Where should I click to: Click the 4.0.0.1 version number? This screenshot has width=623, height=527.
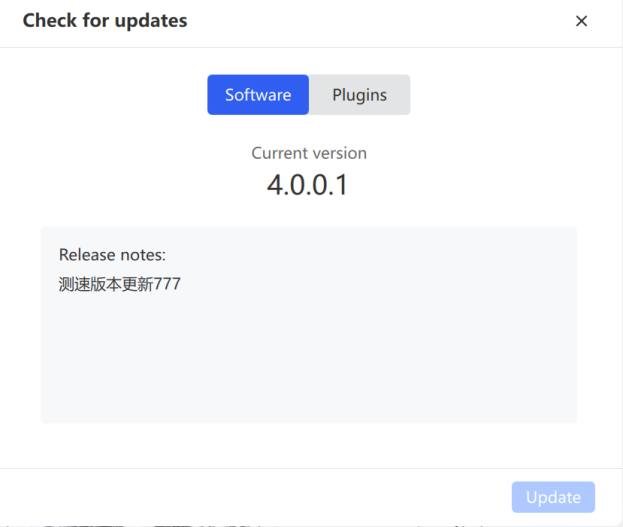point(308,185)
